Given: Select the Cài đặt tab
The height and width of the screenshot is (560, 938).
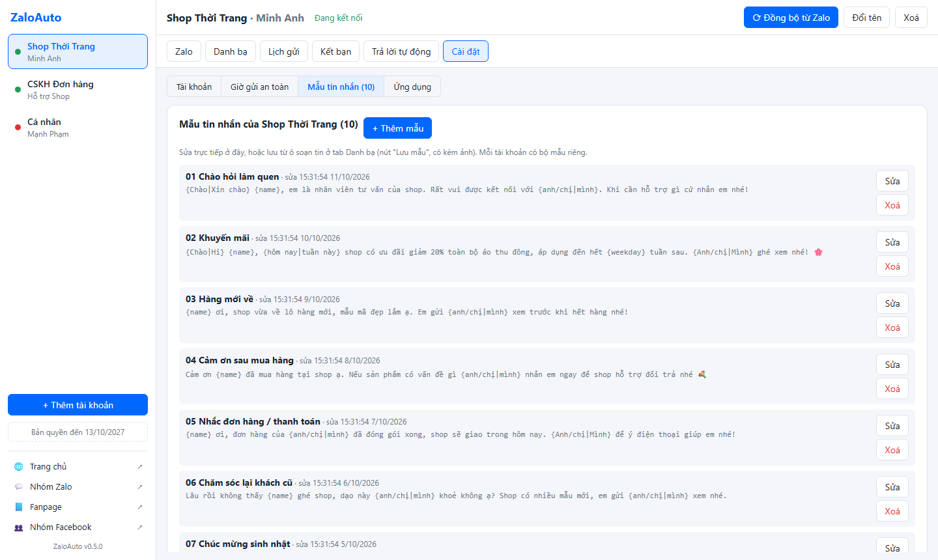Looking at the screenshot, I should [x=466, y=51].
